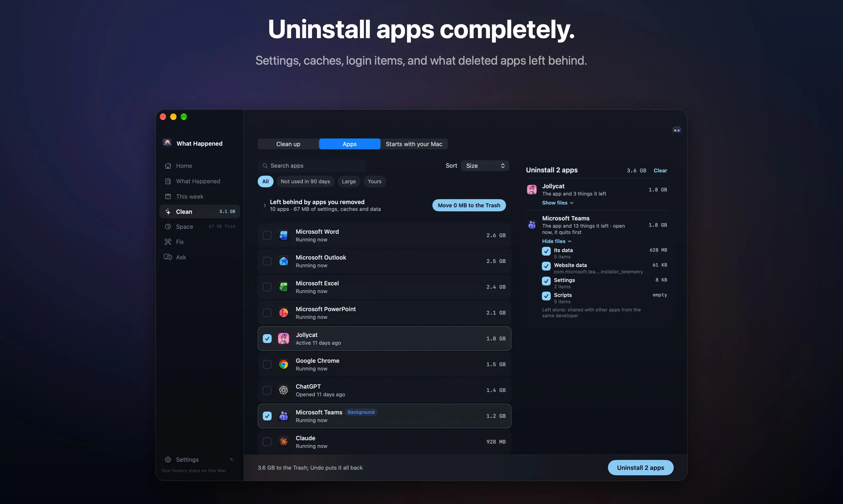
Task: Check the Google Chrome checkbox
Action: [x=267, y=364]
